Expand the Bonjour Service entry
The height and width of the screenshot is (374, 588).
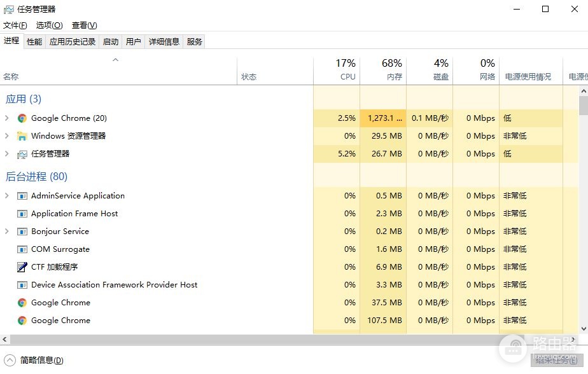point(7,232)
